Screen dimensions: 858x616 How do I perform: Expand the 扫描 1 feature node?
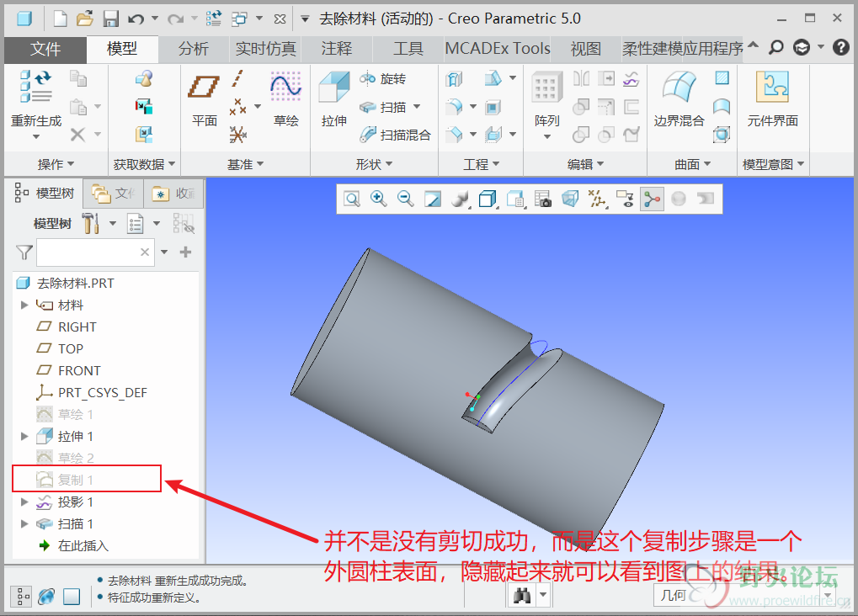24,523
